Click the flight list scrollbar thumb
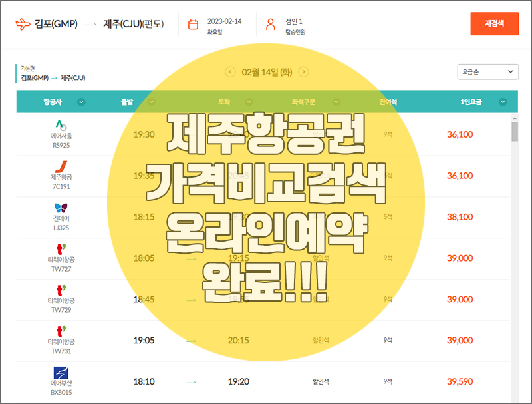Image resolution: width=532 pixels, height=404 pixels. (515, 132)
